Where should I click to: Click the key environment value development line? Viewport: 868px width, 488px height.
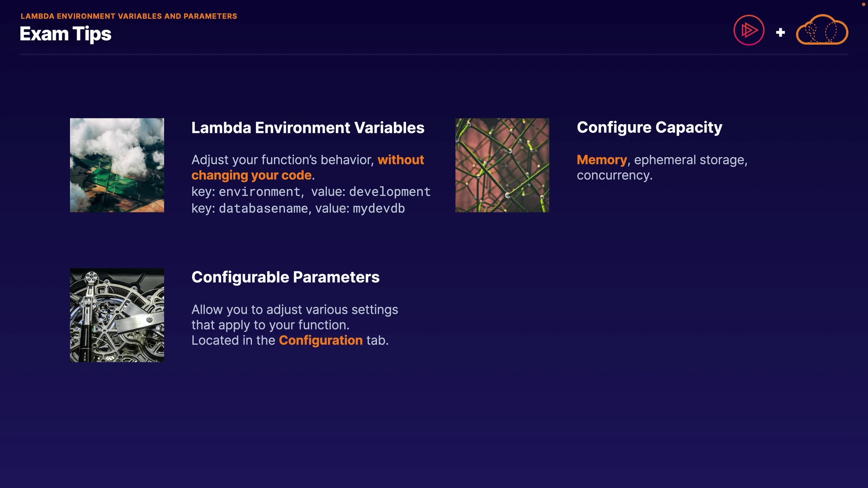[x=311, y=192]
